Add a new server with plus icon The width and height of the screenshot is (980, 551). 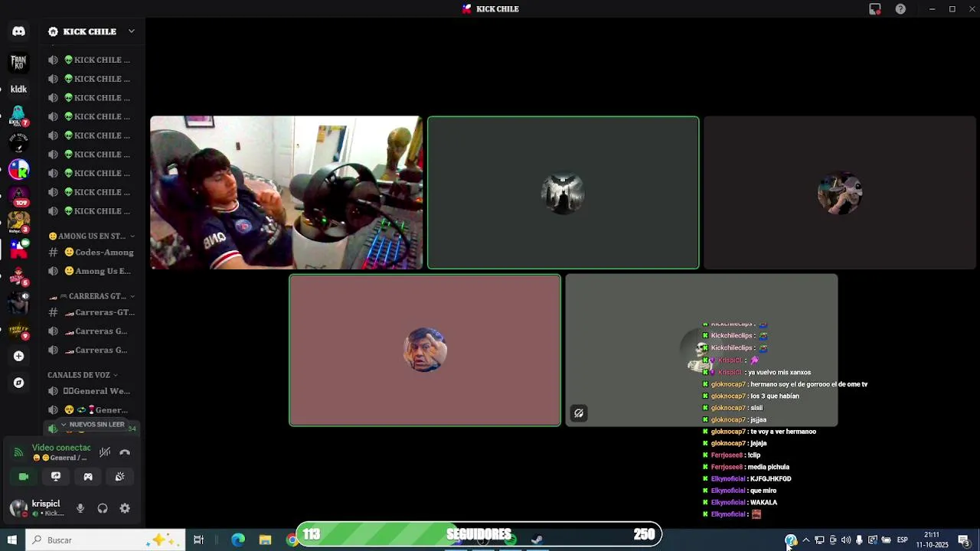click(x=18, y=356)
